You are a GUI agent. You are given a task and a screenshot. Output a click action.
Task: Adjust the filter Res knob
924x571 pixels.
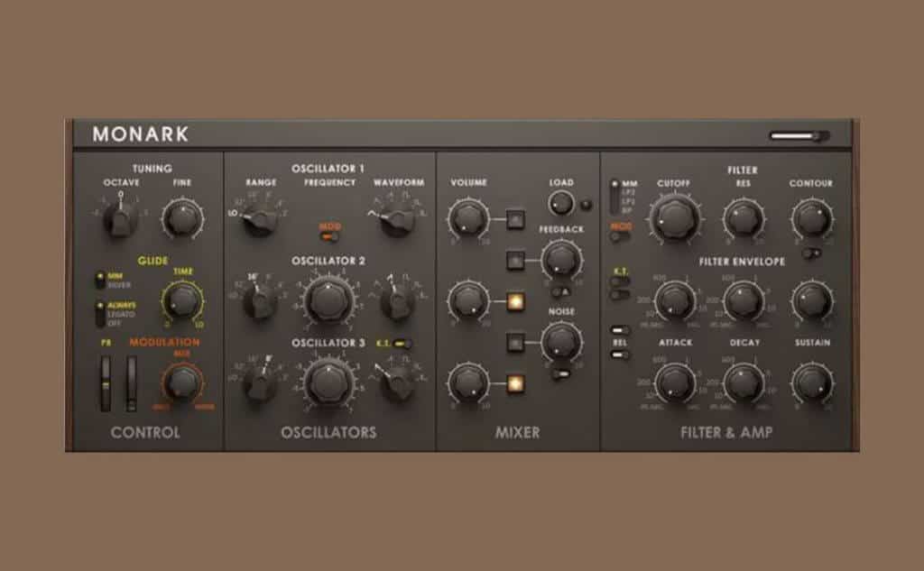point(744,219)
